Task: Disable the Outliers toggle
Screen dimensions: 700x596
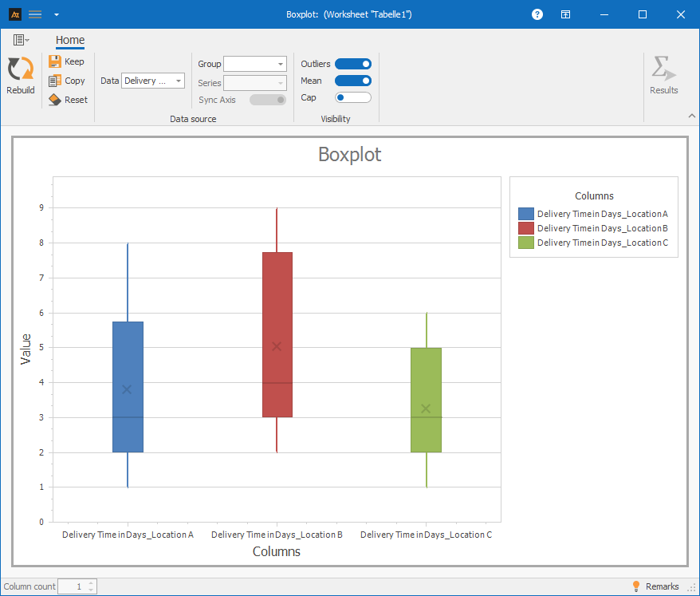Action: (352, 64)
